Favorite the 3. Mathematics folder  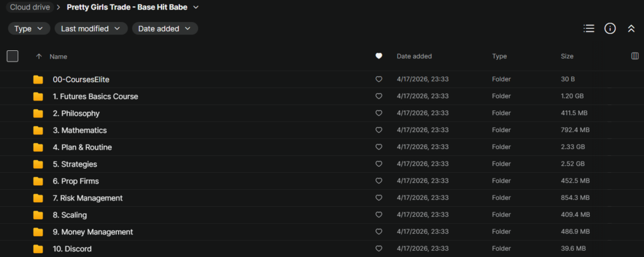coord(379,131)
